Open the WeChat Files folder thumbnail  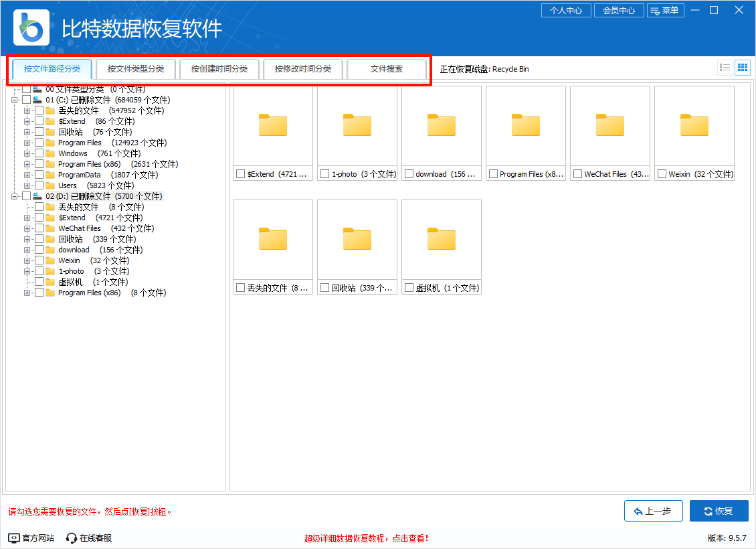tap(609, 126)
